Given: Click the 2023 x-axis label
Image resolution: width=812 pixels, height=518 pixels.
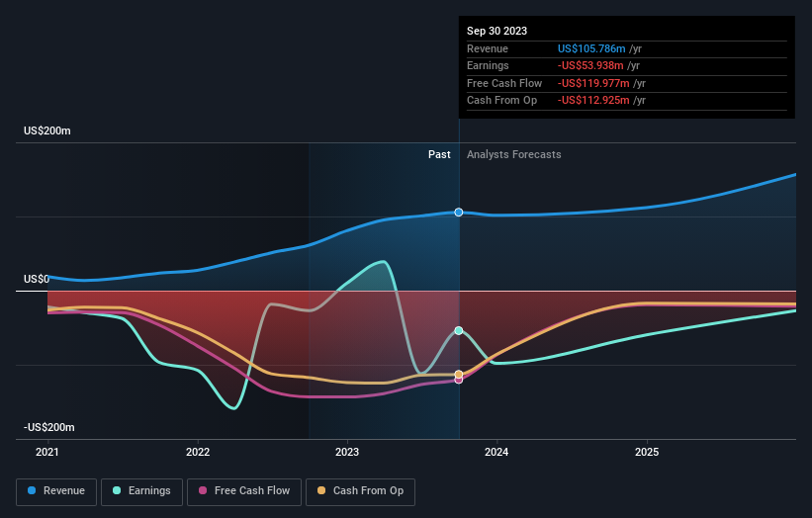Looking at the screenshot, I should [x=347, y=453].
